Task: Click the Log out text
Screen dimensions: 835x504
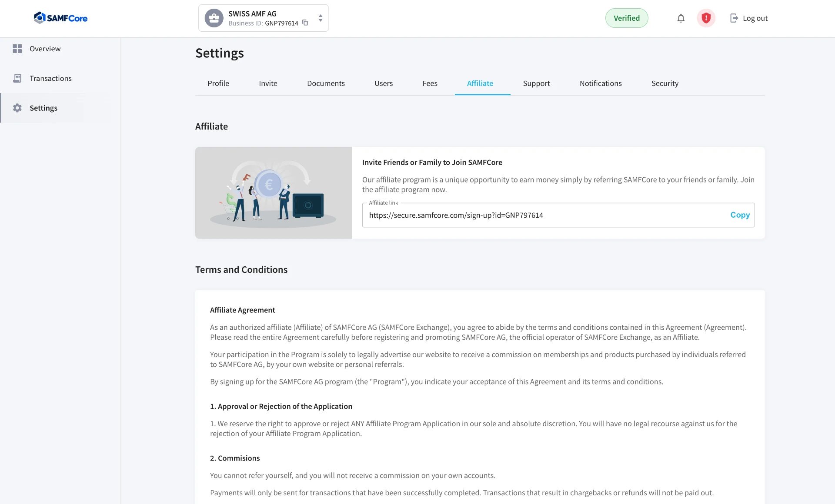Action: [x=755, y=18]
